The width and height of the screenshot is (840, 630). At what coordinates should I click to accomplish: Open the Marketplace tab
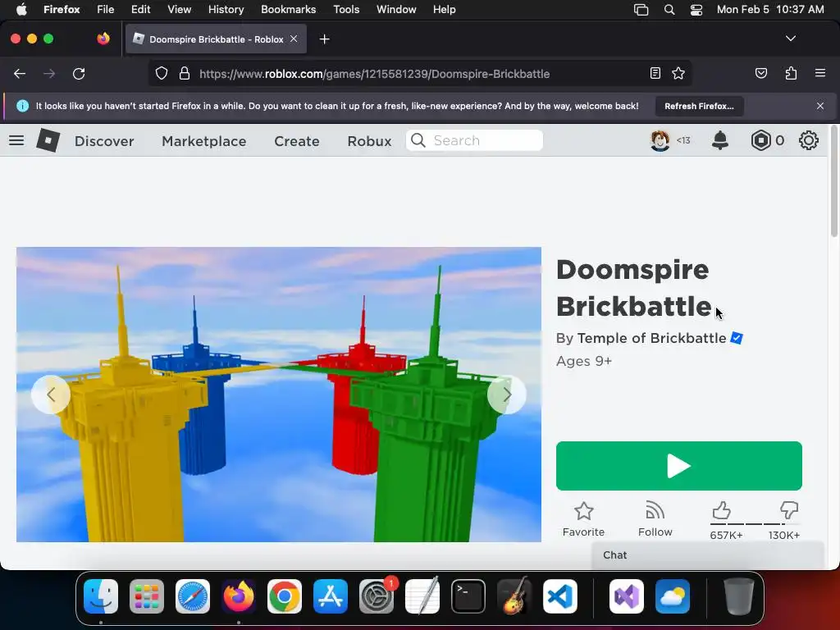204,141
